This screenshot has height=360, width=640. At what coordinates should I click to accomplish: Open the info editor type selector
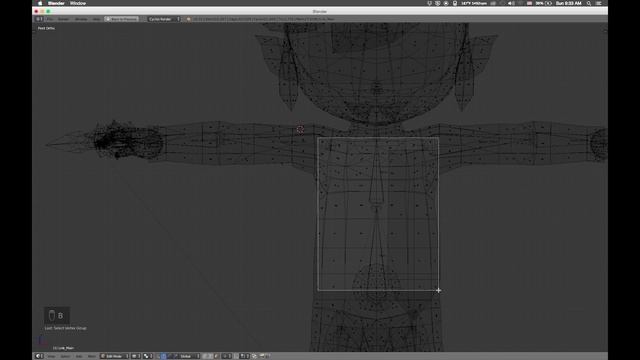pos(39,19)
